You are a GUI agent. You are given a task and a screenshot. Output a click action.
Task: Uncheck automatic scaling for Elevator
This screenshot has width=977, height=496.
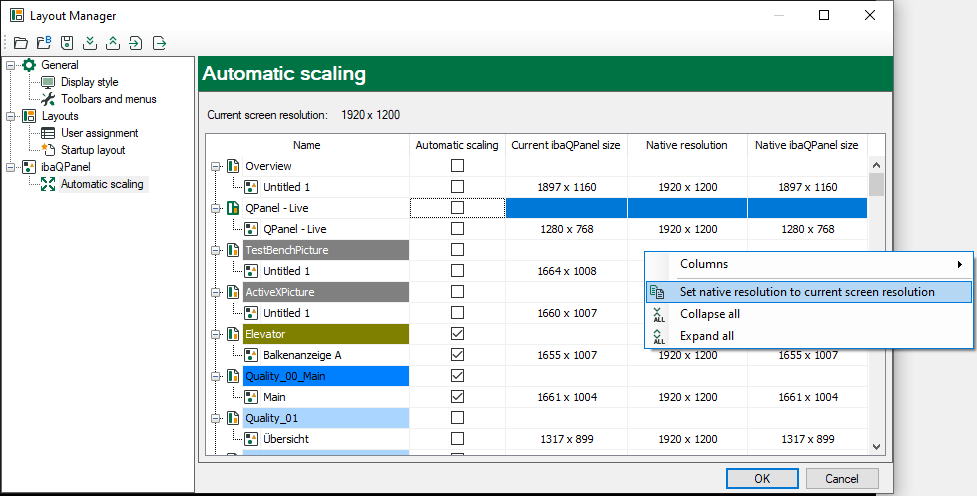(457, 334)
